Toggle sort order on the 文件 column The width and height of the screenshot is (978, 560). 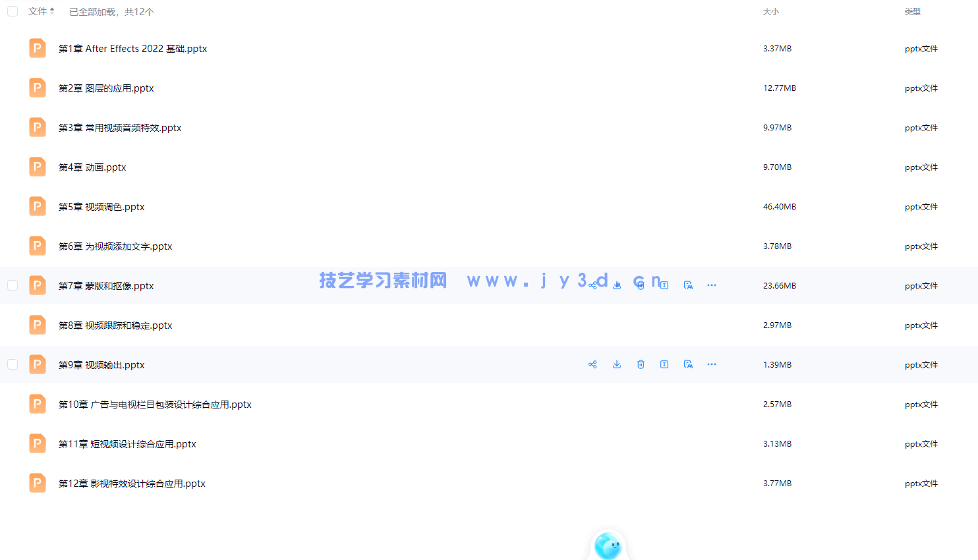(x=41, y=11)
